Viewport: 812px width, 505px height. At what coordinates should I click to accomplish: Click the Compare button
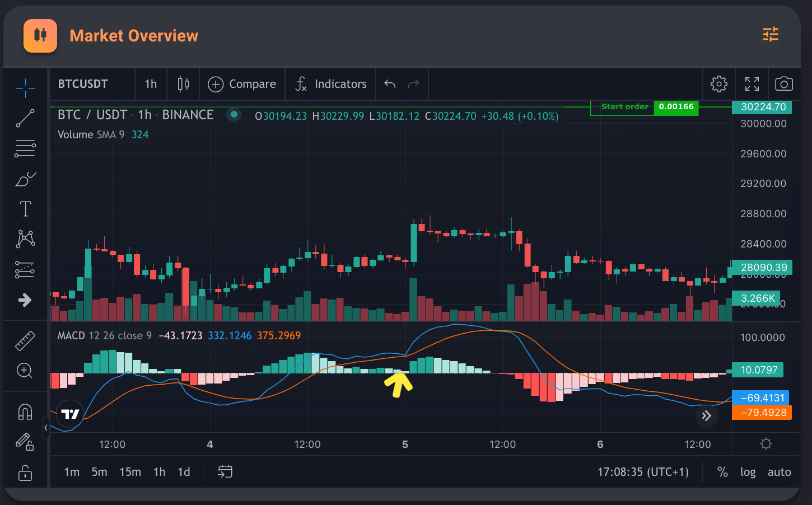point(242,84)
